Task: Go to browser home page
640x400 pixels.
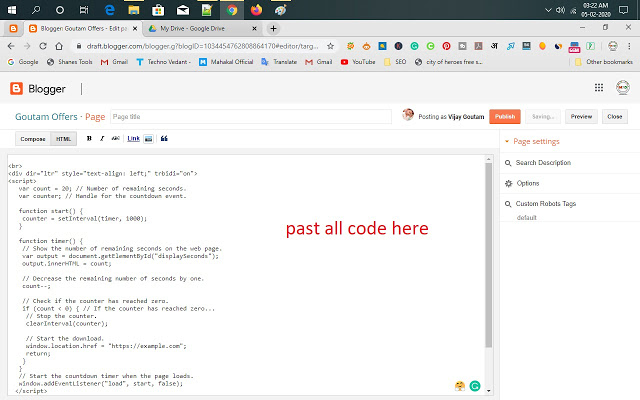Action: [59, 46]
